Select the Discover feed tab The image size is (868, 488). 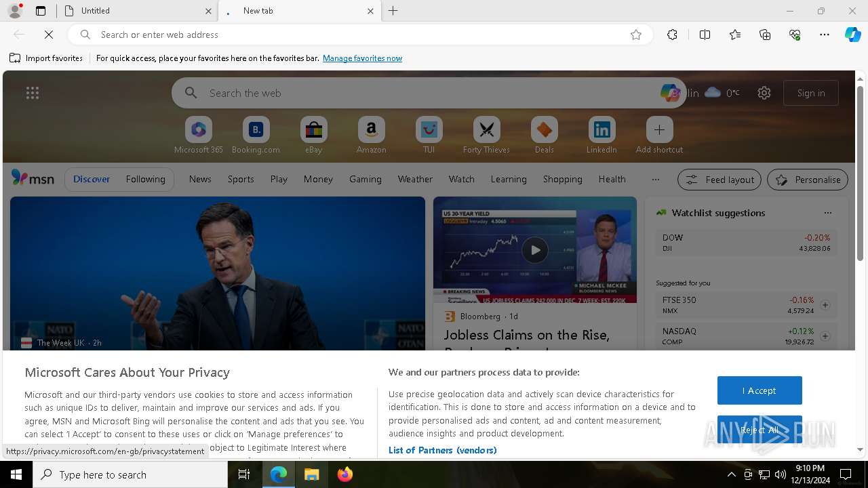pyautogui.click(x=92, y=179)
